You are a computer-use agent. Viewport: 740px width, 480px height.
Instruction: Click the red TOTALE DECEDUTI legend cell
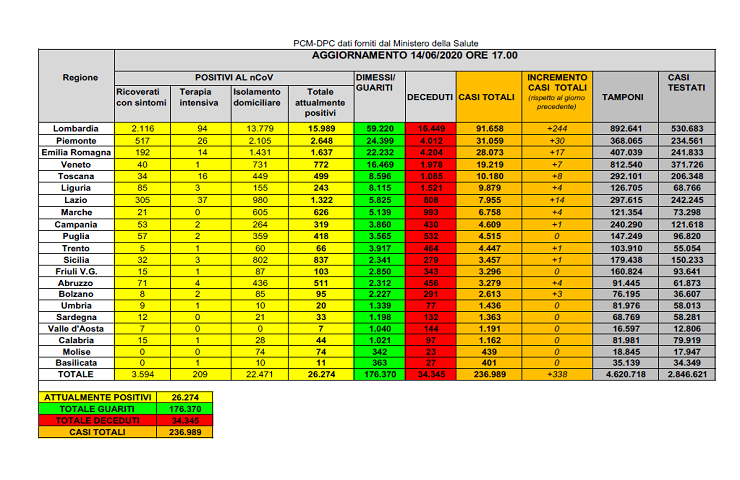[x=95, y=419]
